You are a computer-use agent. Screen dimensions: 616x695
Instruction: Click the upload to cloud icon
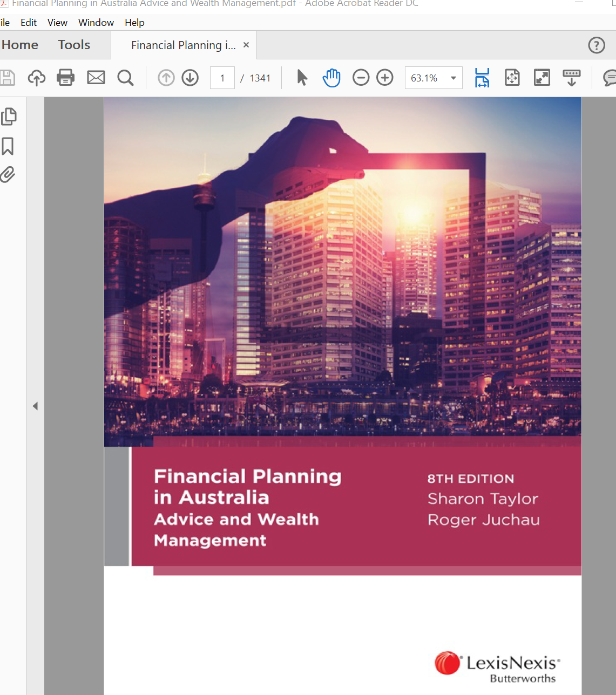tap(37, 78)
